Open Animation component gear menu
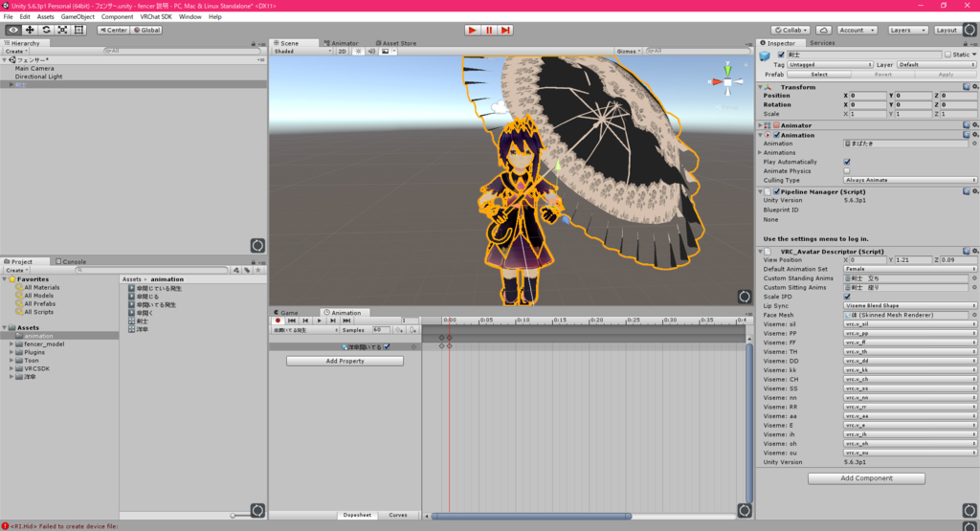The image size is (980, 531). click(x=975, y=135)
